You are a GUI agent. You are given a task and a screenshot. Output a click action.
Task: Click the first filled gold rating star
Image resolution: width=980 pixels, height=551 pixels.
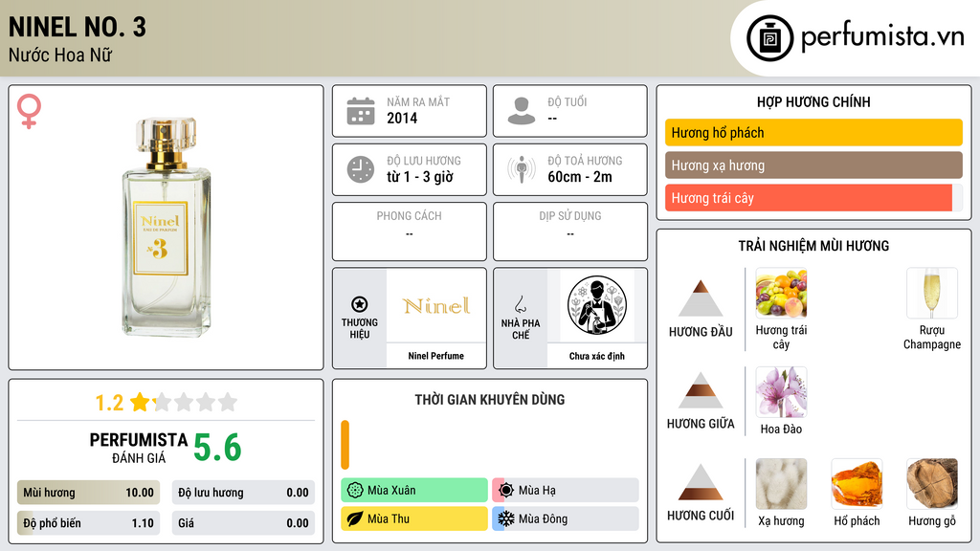pyautogui.click(x=140, y=402)
